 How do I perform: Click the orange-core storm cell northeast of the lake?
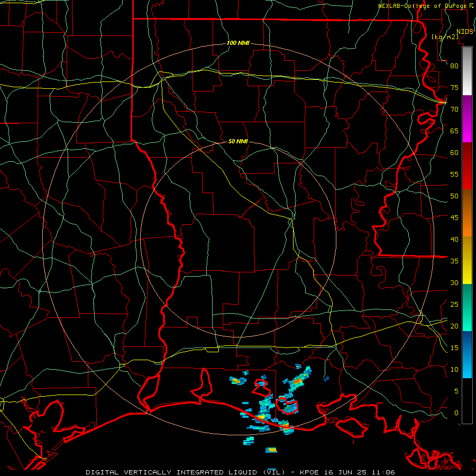tap(297, 381)
